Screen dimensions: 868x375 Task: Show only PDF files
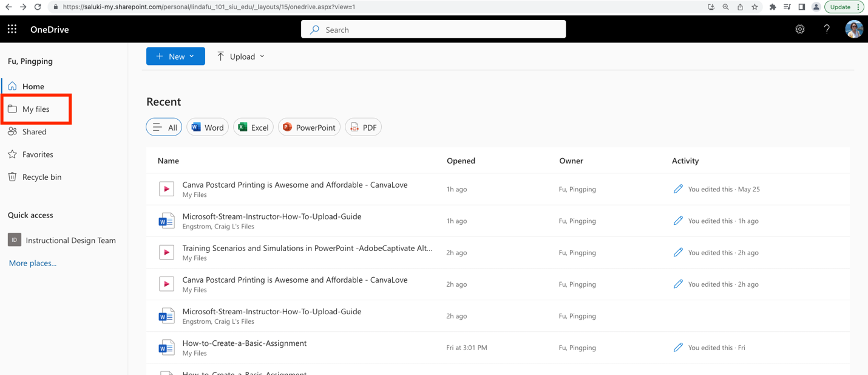coord(363,127)
